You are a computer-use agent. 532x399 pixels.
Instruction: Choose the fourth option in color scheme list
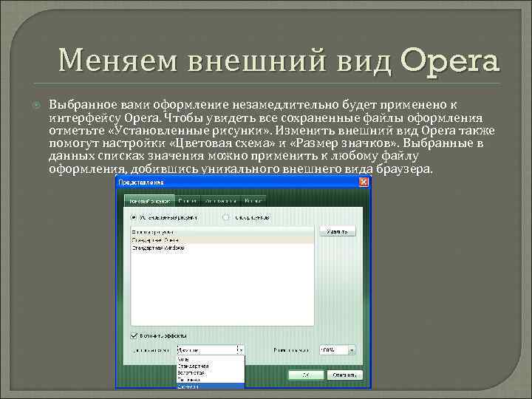(211, 380)
